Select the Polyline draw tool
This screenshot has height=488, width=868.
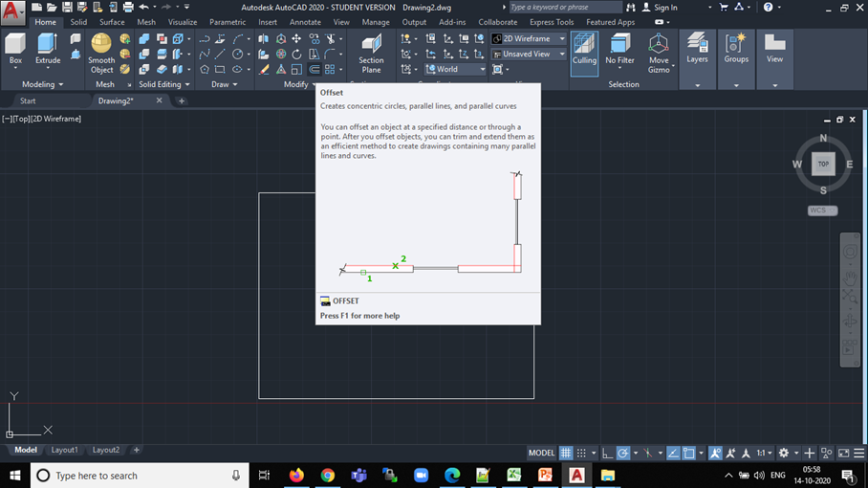point(205,39)
